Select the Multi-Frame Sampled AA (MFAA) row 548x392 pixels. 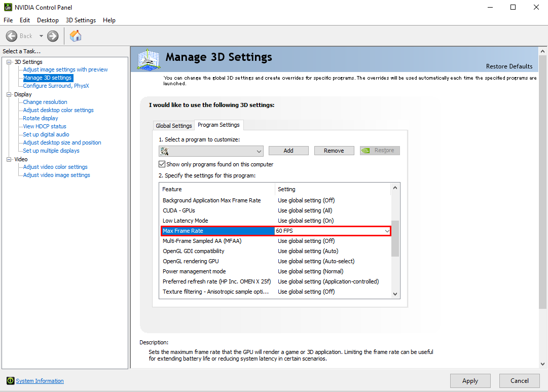click(275, 241)
